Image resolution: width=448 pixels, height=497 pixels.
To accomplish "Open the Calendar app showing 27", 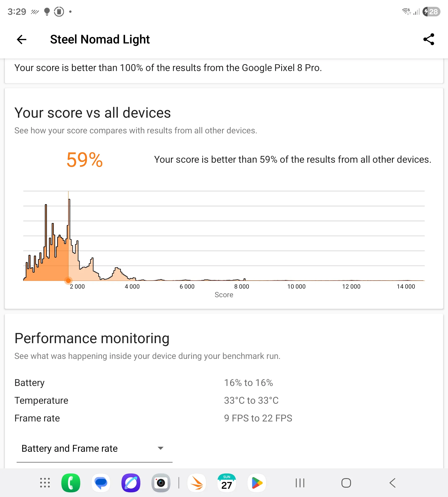I will point(227,483).
